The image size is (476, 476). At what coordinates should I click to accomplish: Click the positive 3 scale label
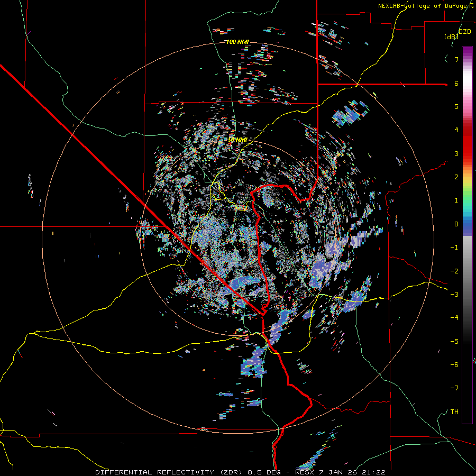(x=456, y=153)
